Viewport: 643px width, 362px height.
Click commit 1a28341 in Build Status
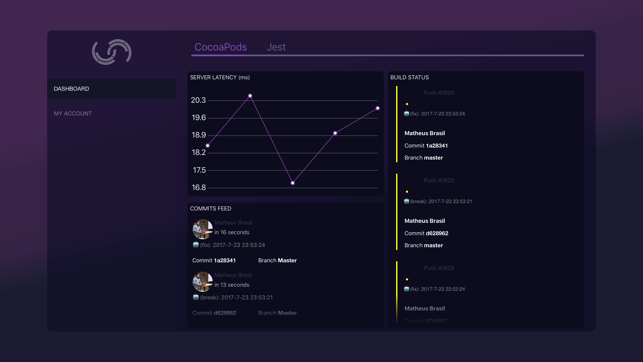pos(426,146)
